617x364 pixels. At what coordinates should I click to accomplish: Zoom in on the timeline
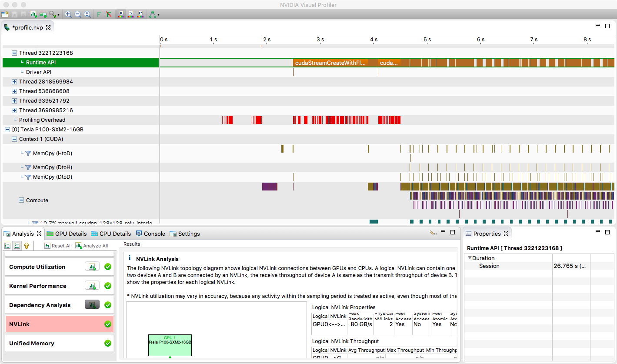(68, 14)
